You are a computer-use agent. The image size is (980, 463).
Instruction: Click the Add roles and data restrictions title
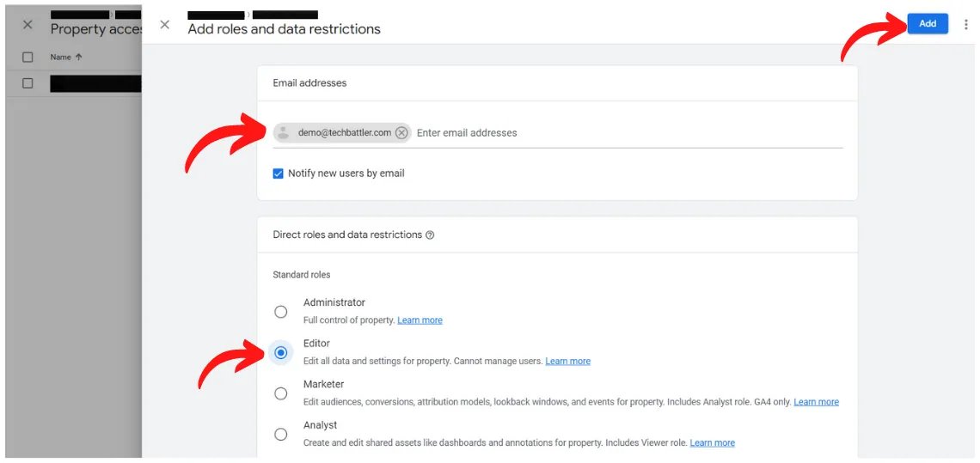(284, 28)
